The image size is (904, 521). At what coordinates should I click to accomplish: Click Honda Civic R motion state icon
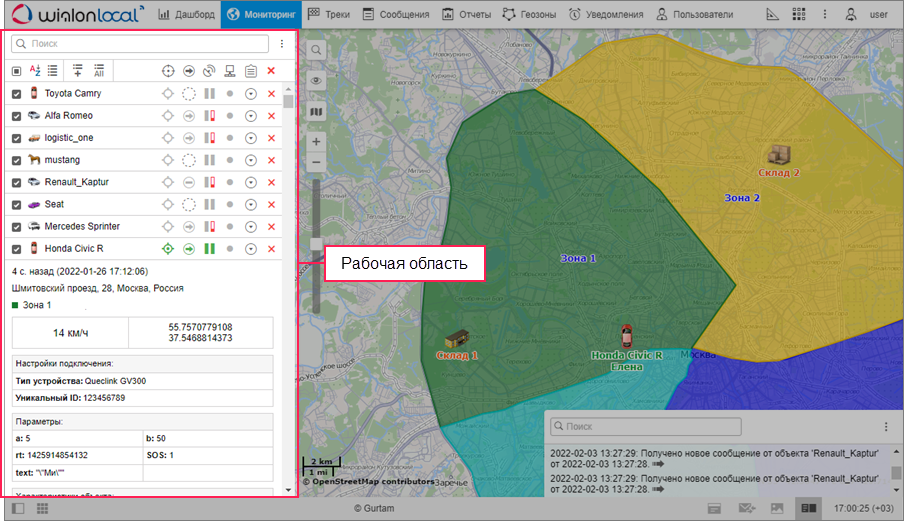click(189, 249)
